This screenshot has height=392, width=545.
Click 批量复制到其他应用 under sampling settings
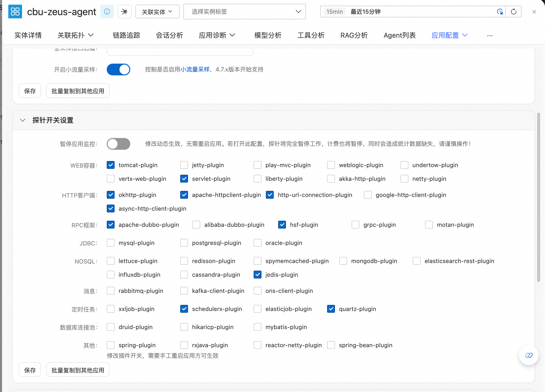pos(78,91)
